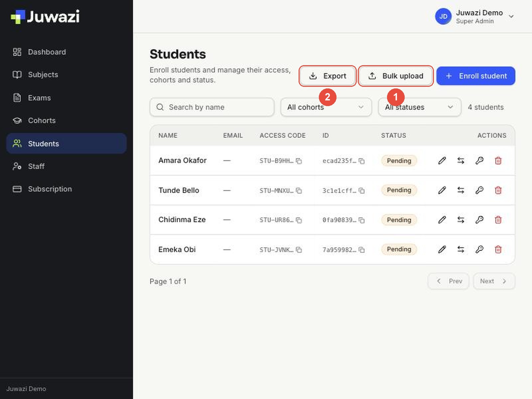Open Staff page in sidebar

click(x=66, y=166)
